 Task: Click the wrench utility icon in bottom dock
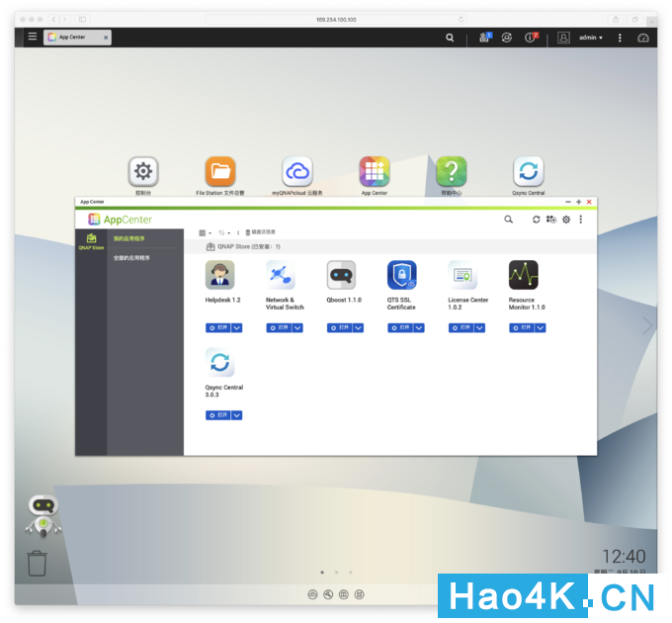pyautogui.click(x=328, y=594)
